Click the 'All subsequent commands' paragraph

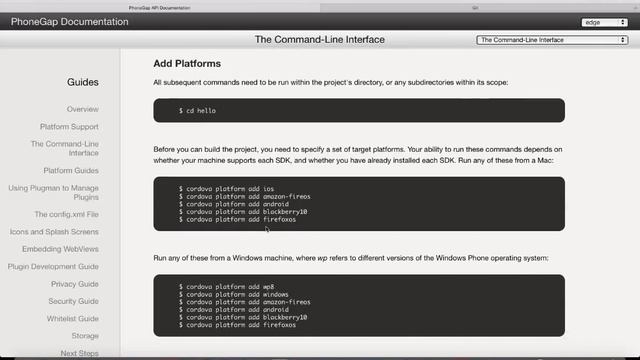(x=331, y=82)
